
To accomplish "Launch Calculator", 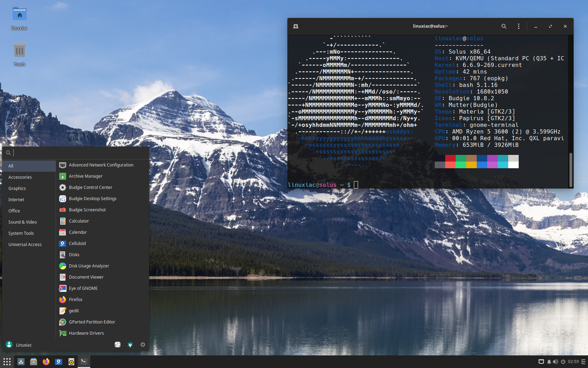I will point(103,221).
